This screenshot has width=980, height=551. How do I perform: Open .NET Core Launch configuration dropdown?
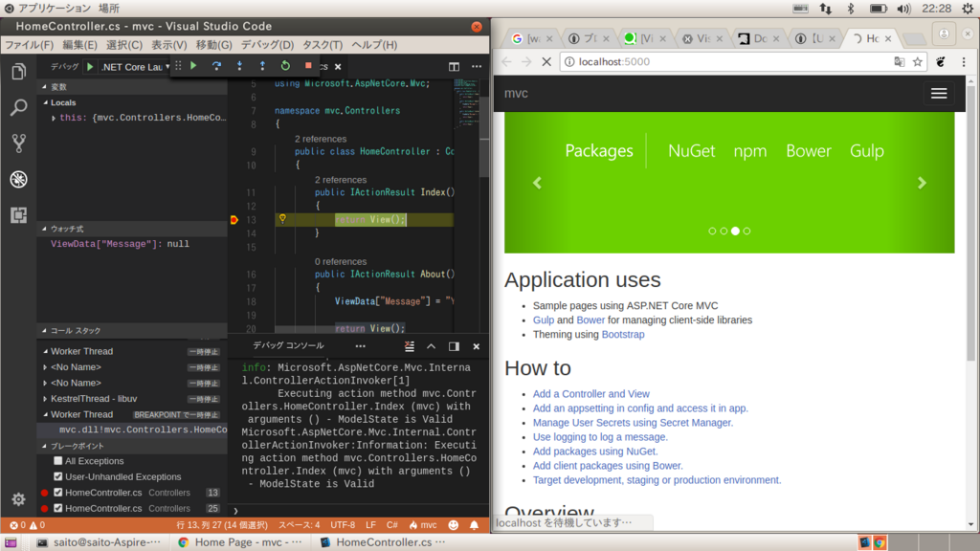135,67
